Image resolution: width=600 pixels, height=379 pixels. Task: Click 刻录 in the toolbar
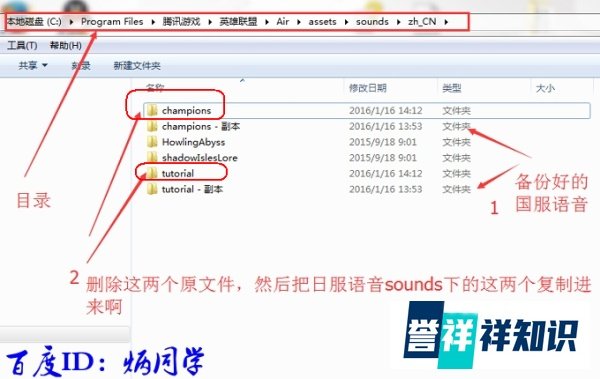tap(81, 65)
